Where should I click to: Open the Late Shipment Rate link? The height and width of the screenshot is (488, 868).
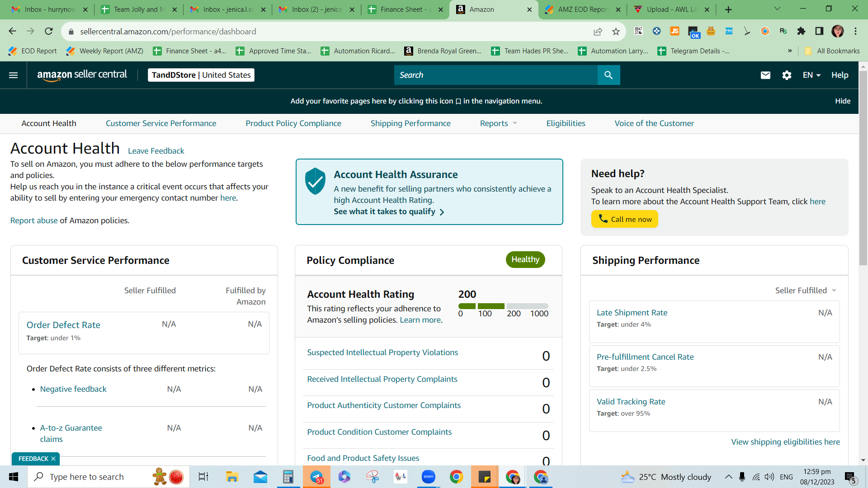click(632, 313)
